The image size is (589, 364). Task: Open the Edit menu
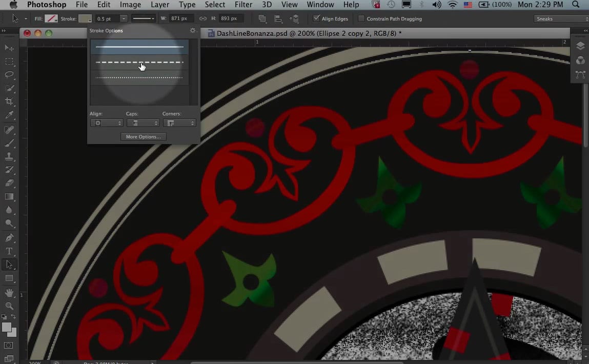click(x=104, y=5)
